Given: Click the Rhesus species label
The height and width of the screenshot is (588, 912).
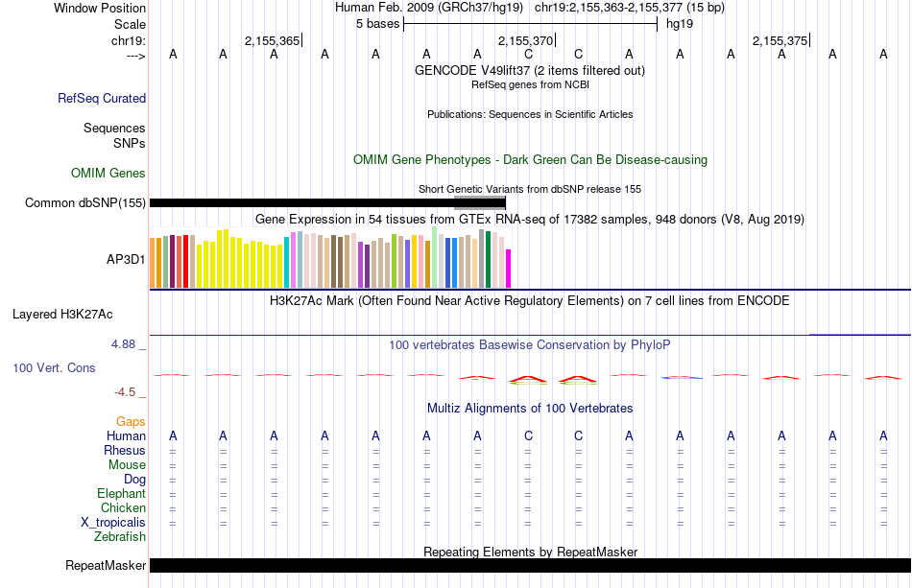Looking at the screenshot, I should [x=125, y=450].
